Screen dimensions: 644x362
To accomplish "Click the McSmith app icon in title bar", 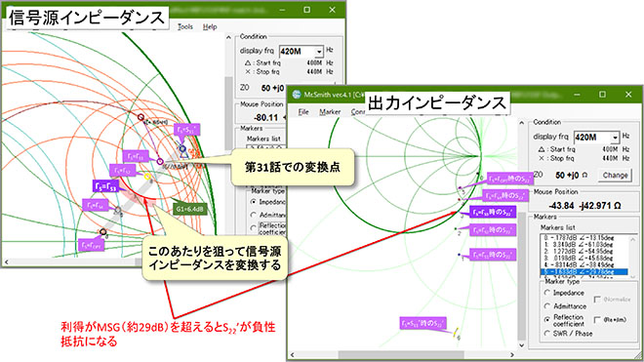I will click(296, 95).
